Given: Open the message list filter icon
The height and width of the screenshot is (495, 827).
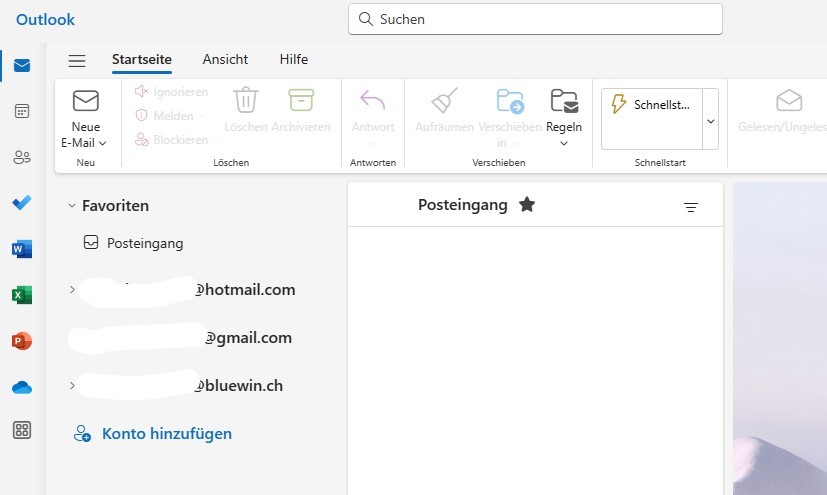Looking at the screenshot, I should pos(690,207).
